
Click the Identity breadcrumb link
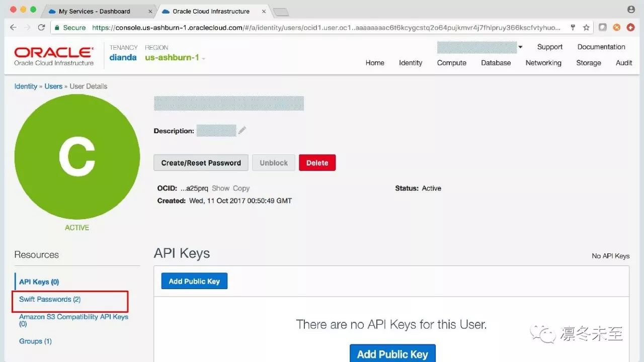(x=26, y=86)
